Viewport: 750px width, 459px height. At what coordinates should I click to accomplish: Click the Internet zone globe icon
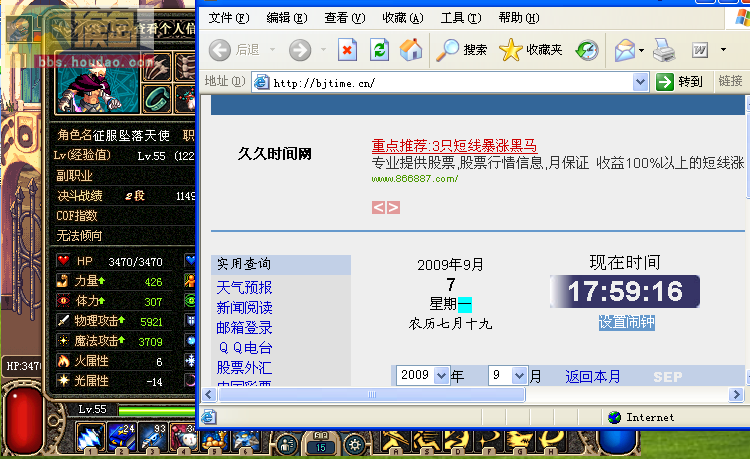click(x=614, y=417)
